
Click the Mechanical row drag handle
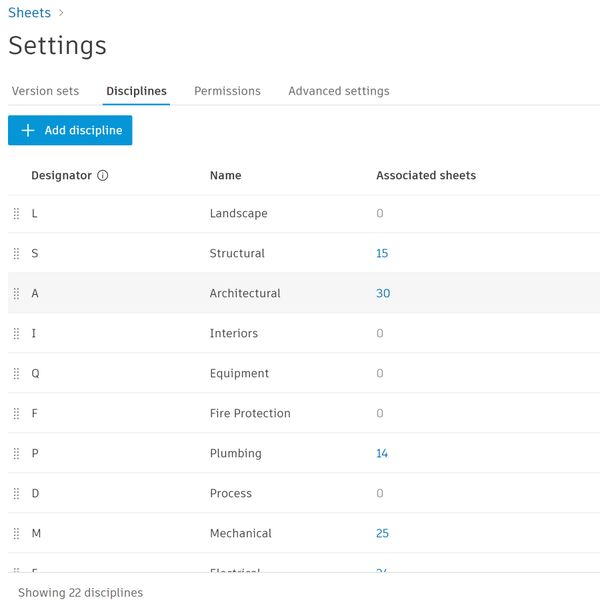pos(16,534)
